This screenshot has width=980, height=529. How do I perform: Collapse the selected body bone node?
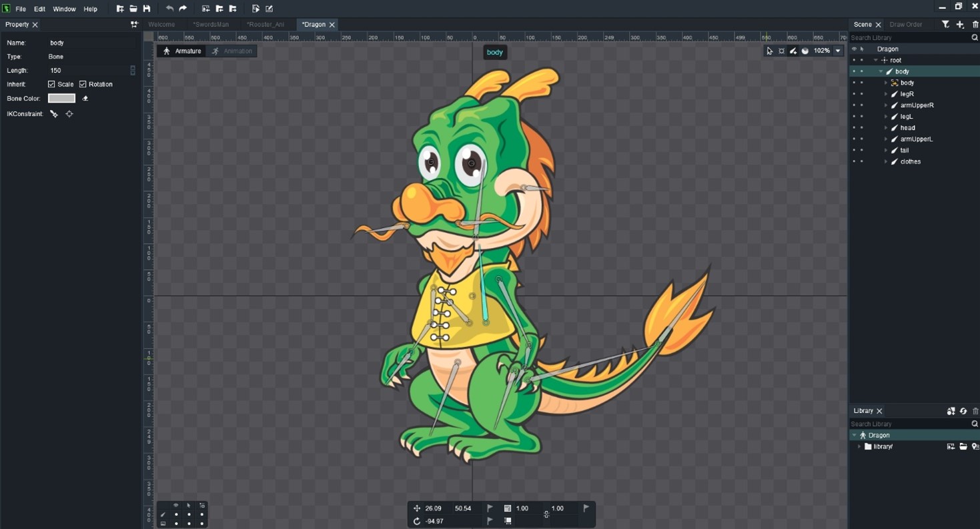881,71
